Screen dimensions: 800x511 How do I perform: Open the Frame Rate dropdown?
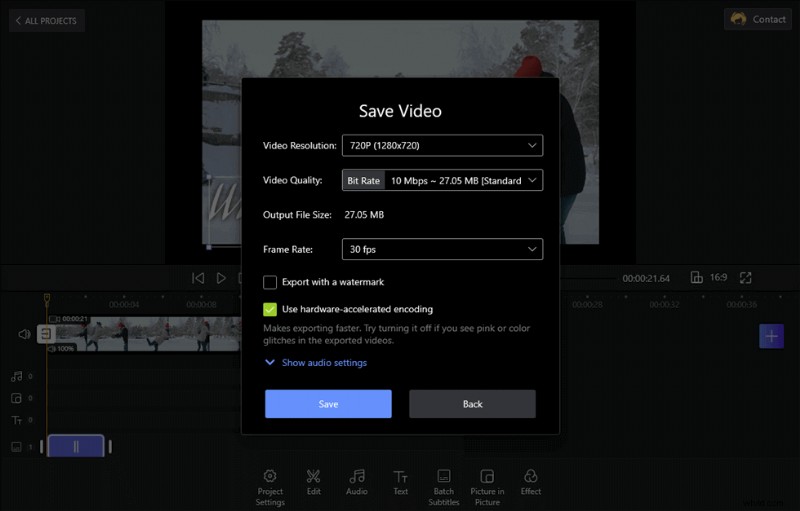[x=442, y=249]
